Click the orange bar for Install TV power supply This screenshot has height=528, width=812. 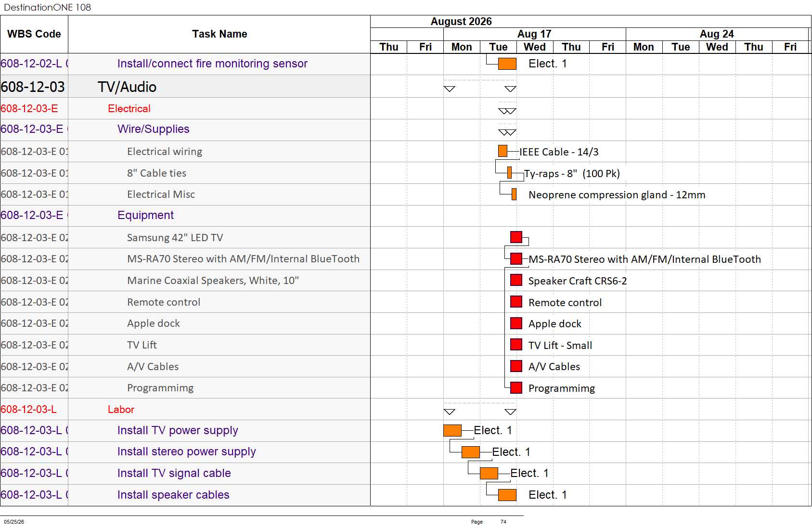(x=452, y=430)
